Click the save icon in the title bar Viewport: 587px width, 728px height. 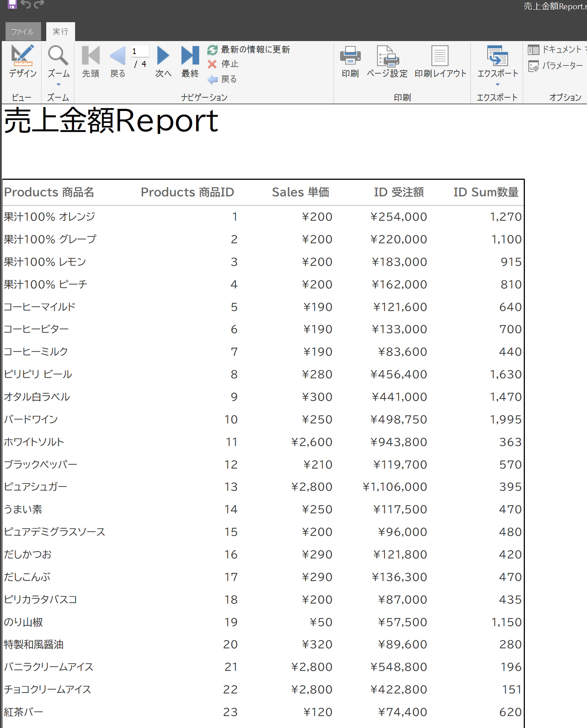12,4
